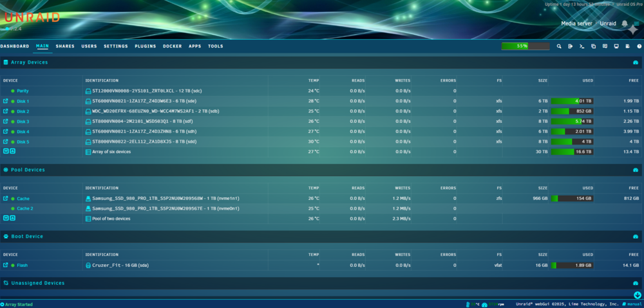Click Disk 1 usage bar showing 4.01 TB
Screen dimensions: 644x308
[572, 101]
